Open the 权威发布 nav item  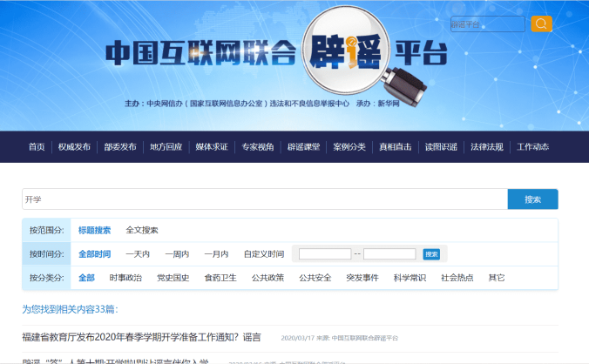(74, 146)
